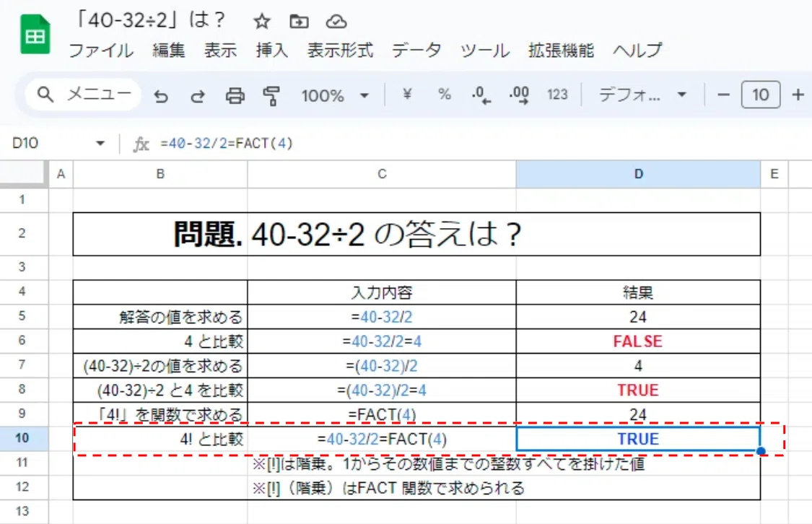812x524 pixels.
Task: Click the formula bar showing =40-32/2=FACT(4)
Action: tap(481, 144)
